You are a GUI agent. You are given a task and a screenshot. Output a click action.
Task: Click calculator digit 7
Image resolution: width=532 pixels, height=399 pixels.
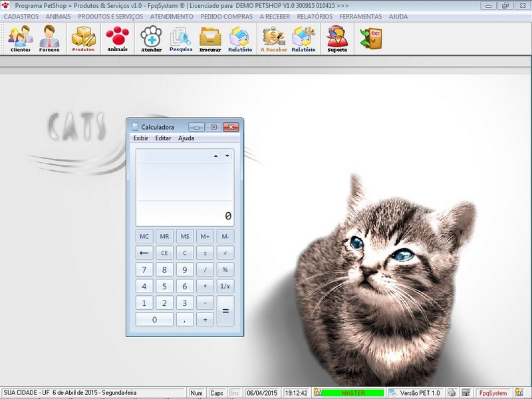coord(144,269)
